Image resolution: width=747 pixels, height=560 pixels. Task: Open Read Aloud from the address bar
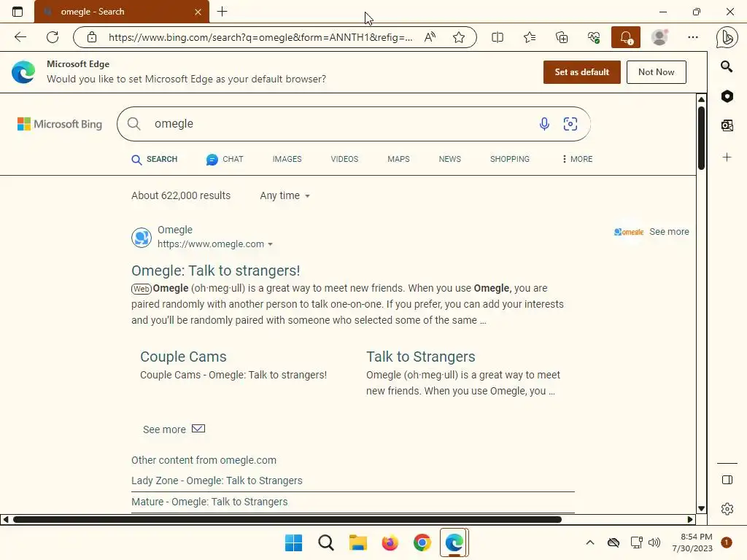click(x=430, y=37)
